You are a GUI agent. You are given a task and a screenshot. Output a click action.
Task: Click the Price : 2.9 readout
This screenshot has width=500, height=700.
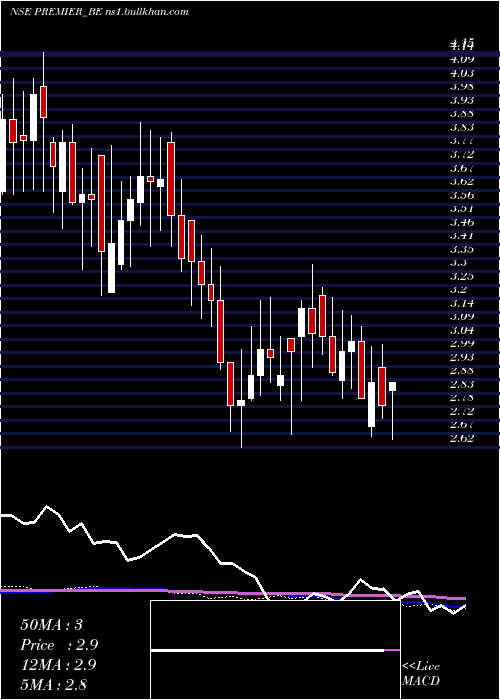point(59,645)
